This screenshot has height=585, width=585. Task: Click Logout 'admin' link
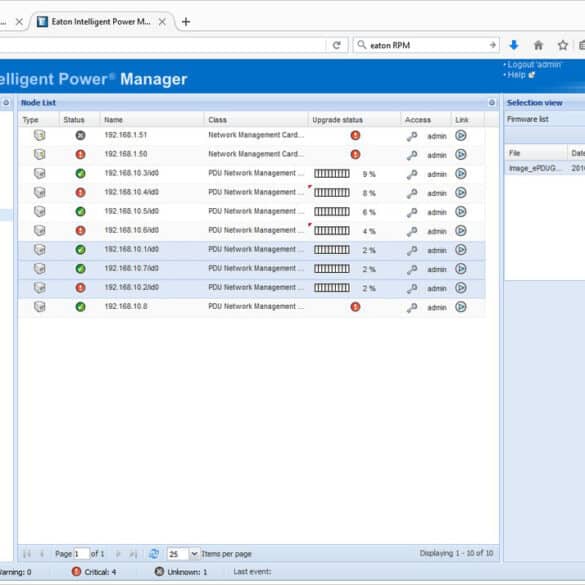[534, 65]
